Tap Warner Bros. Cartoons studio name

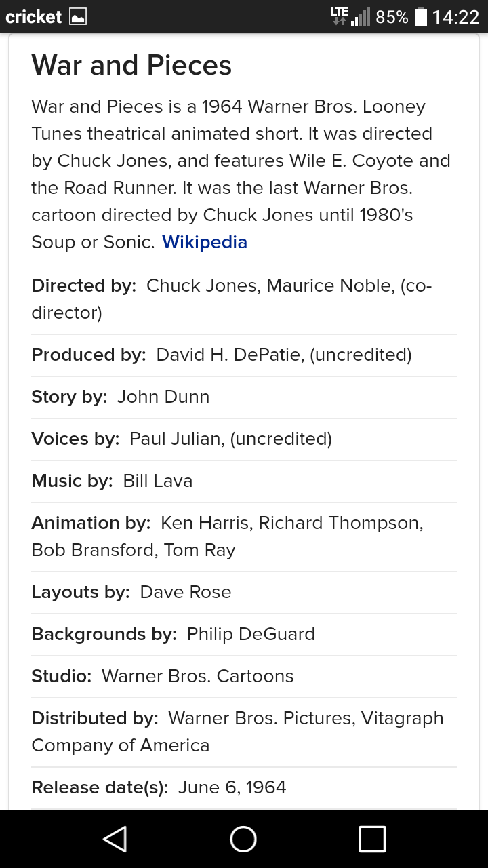coord(198,676)
